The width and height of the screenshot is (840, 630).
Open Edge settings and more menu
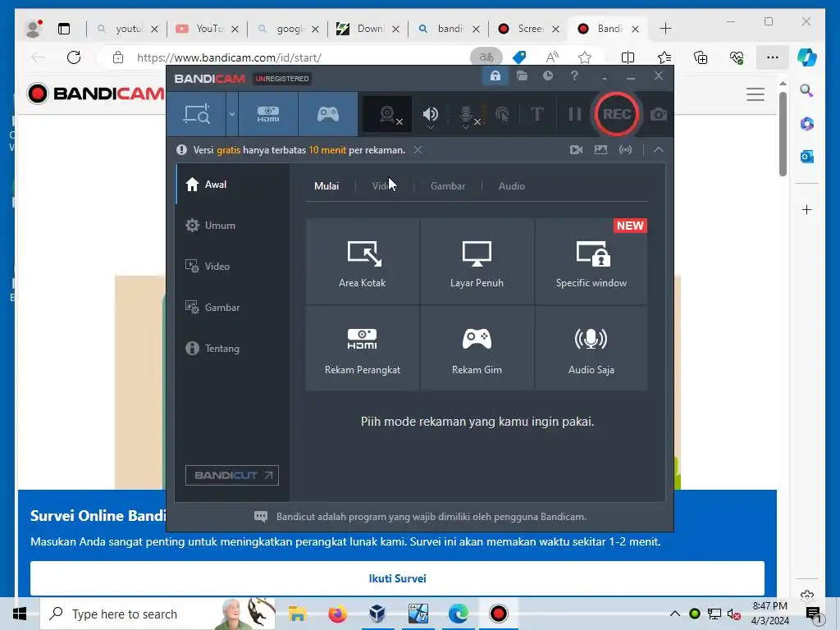(773, 57)
